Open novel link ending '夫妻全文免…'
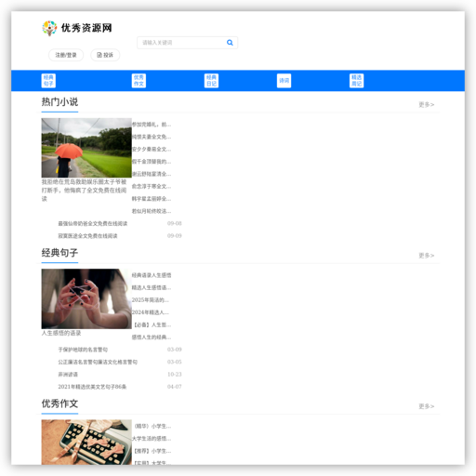 152,137
